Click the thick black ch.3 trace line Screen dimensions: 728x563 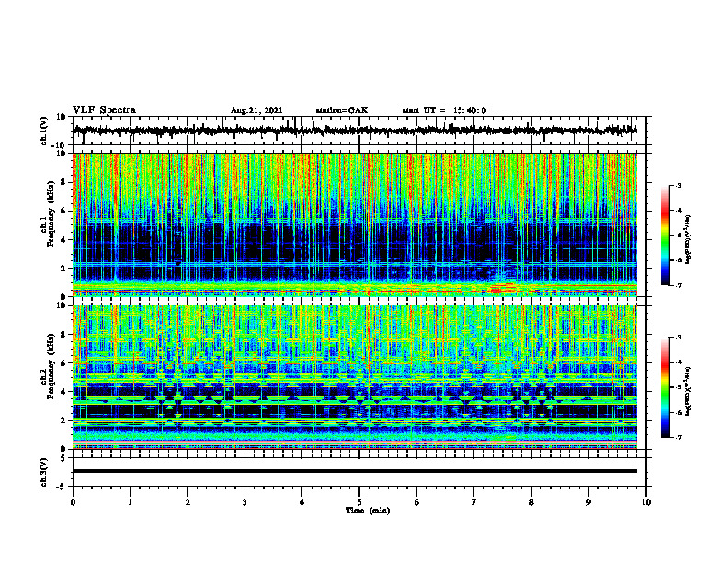pyautogui.click(x=355, y=471)
